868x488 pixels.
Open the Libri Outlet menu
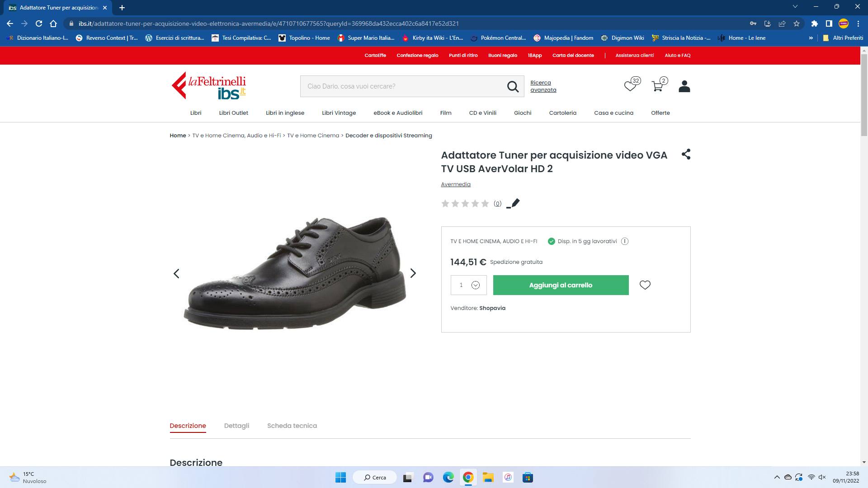(x=233, y=113)
